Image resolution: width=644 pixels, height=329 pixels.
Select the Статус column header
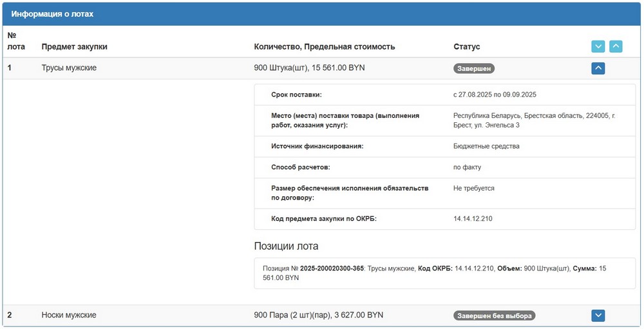[x=466, y=46]
